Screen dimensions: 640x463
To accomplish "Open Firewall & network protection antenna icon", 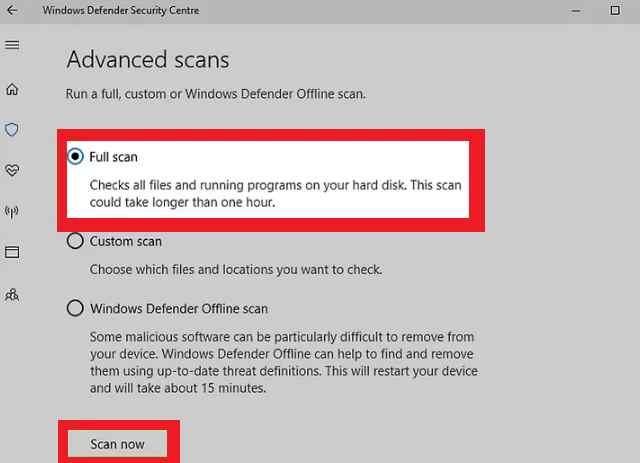I will click(12, 211).
